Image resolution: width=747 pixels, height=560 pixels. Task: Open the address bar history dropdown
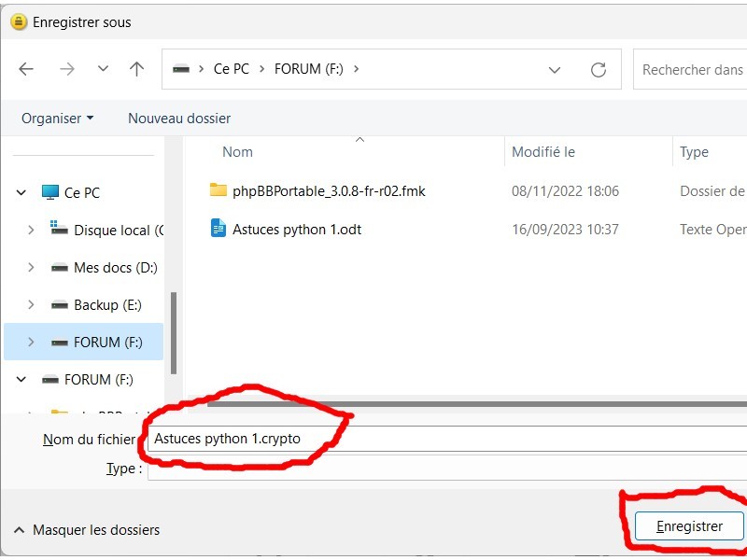pos(555,70)
